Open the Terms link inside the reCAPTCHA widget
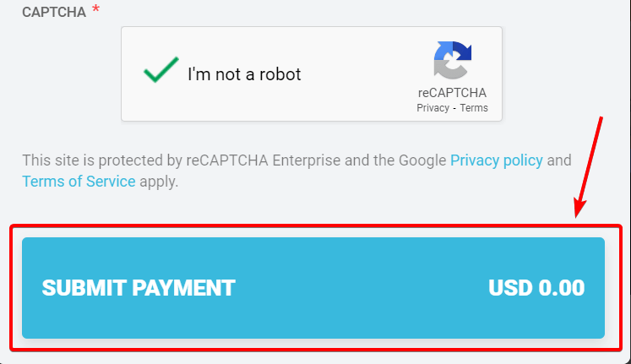Image resolution: width=631 pixels, height=364 pixels. point(474,108)
